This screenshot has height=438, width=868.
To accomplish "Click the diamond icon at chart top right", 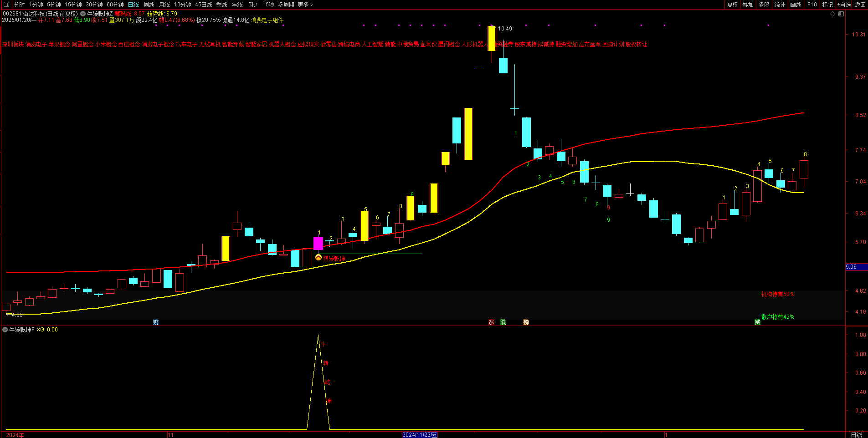I will [833, 14].
